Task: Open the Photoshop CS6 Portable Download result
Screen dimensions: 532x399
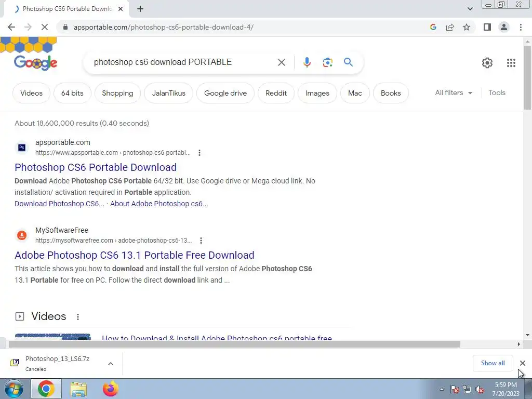Action: (96, 167)
